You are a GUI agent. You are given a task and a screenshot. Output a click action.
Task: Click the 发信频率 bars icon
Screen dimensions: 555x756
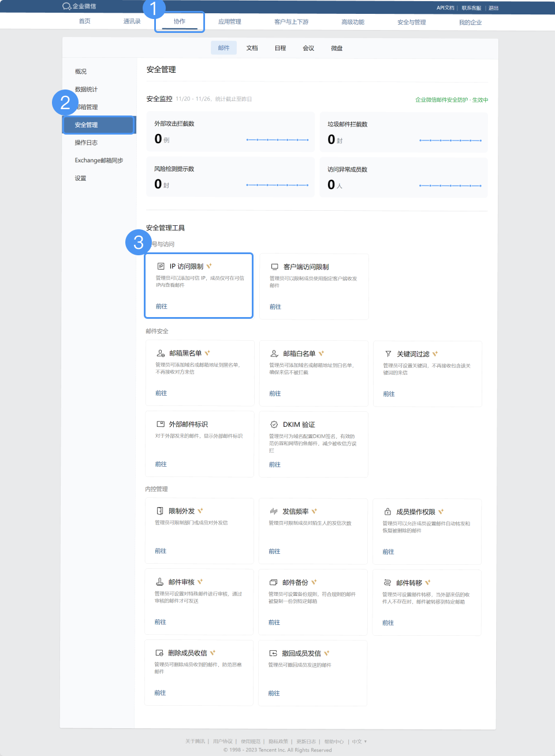pyautogui.click(x=274, y=511)
